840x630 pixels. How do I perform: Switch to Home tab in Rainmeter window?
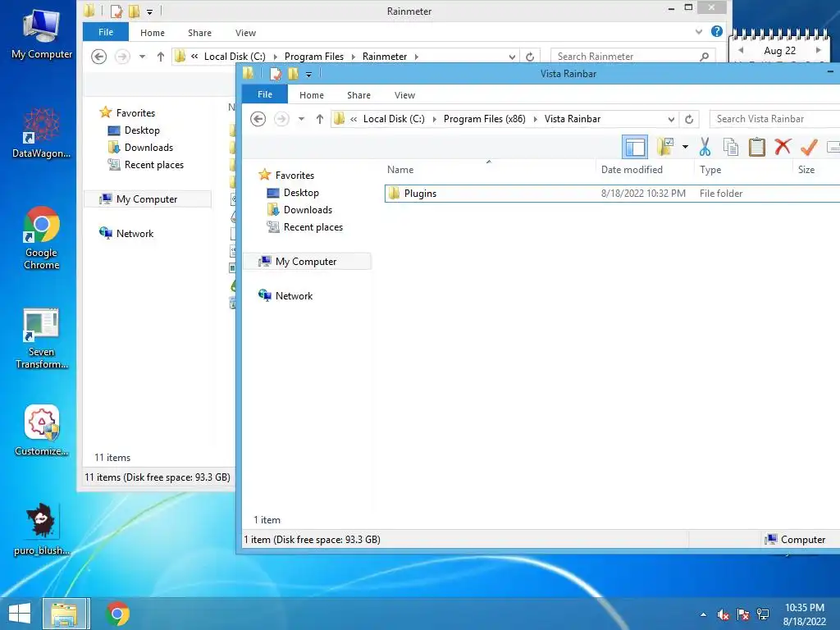(x=152, y=33)
